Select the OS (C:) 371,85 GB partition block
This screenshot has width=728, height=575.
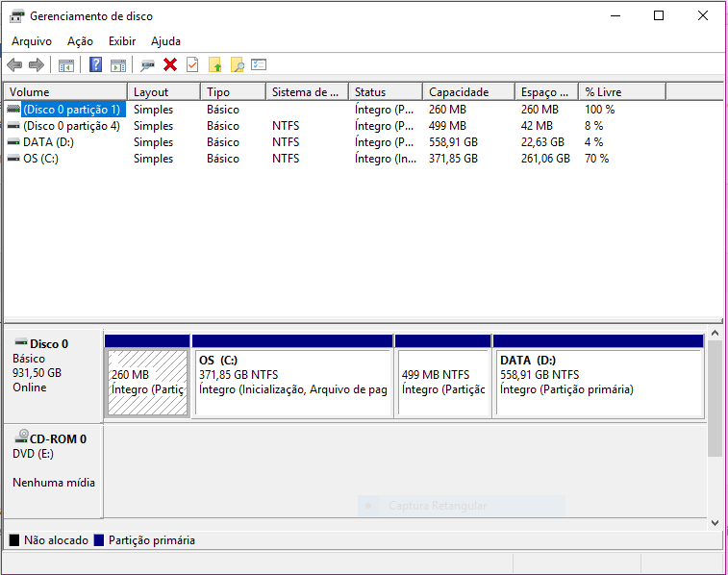point(292,376)
